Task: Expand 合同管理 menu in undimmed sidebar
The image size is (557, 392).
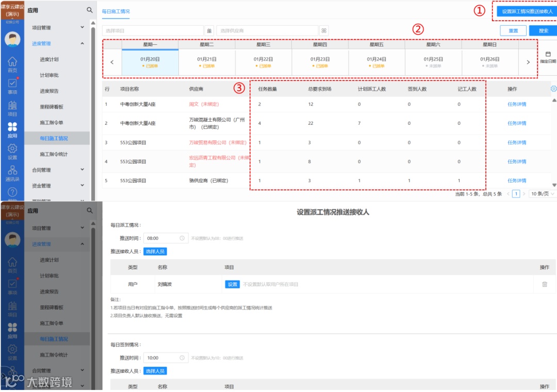Action: pos(58,170)
